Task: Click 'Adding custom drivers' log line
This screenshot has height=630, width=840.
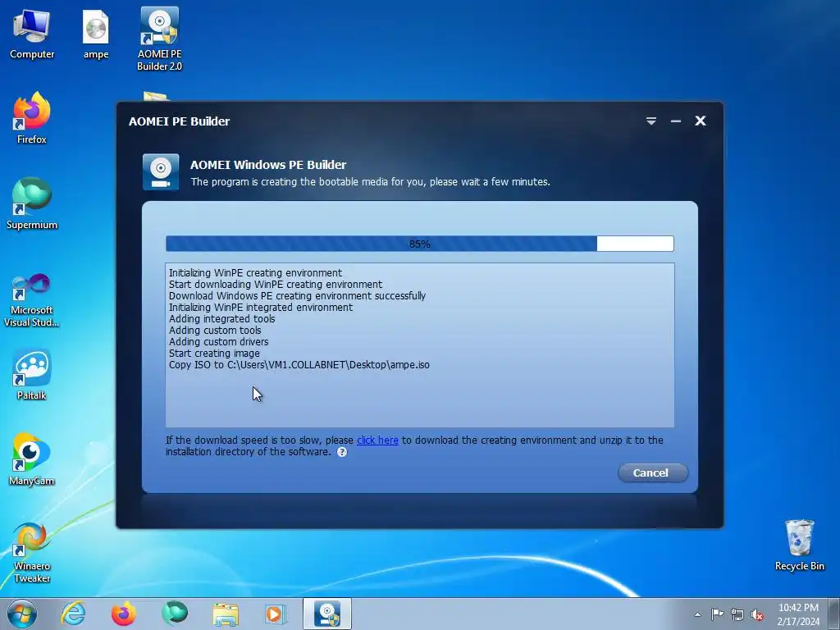Action: [x=218, y=342]
